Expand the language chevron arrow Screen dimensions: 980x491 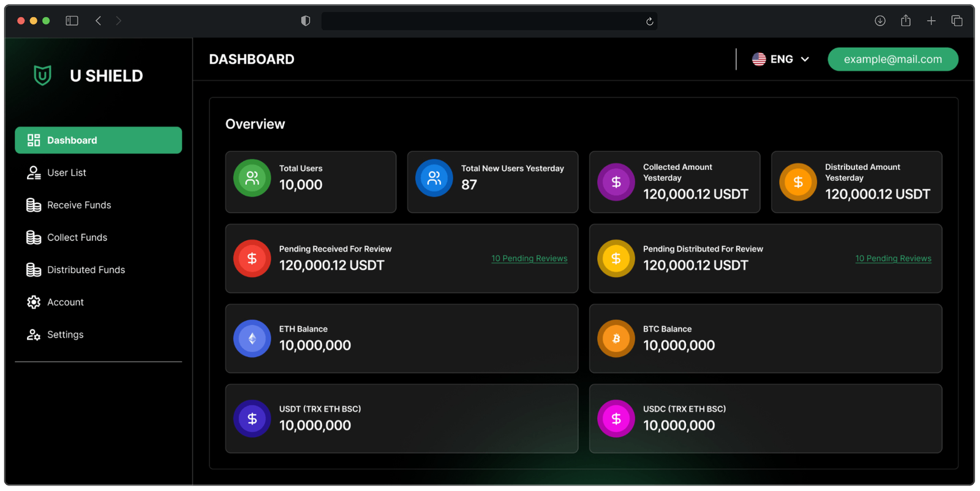pos(805,59)
